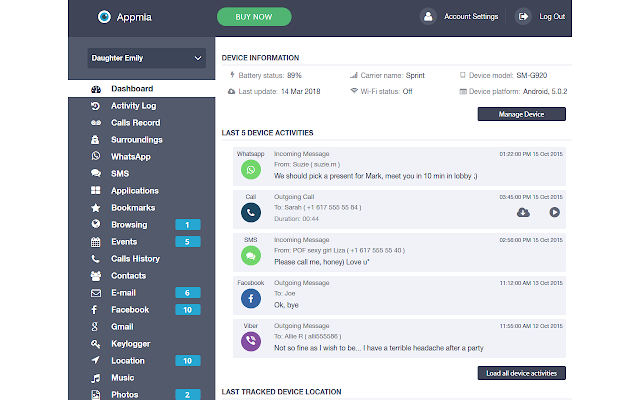Click the Location arrow icon
The height and width of the screenshot is (400, 640).
click(x=96, y=360)
